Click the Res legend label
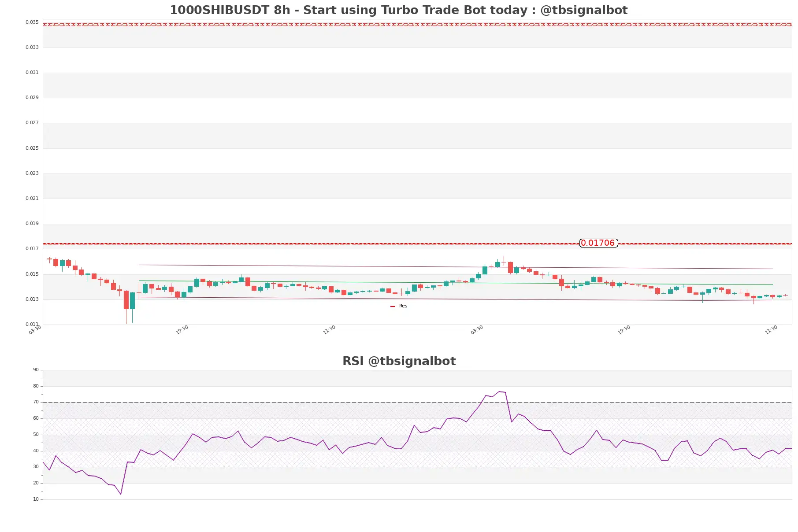This screenshot has height=532, width=798. pos(403,306)
